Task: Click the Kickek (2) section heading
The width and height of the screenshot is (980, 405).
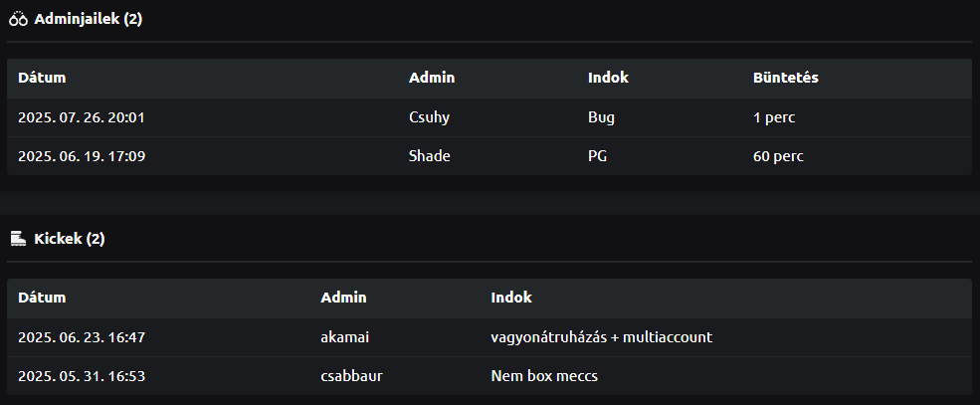Action: 69,239
